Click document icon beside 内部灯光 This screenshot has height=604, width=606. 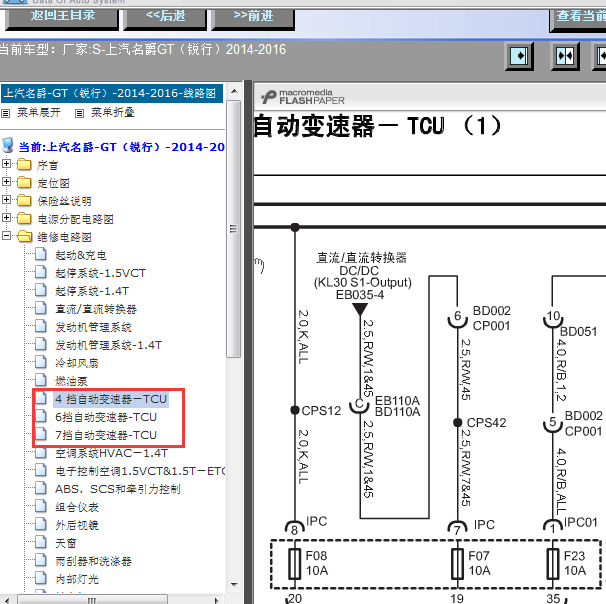41,578
